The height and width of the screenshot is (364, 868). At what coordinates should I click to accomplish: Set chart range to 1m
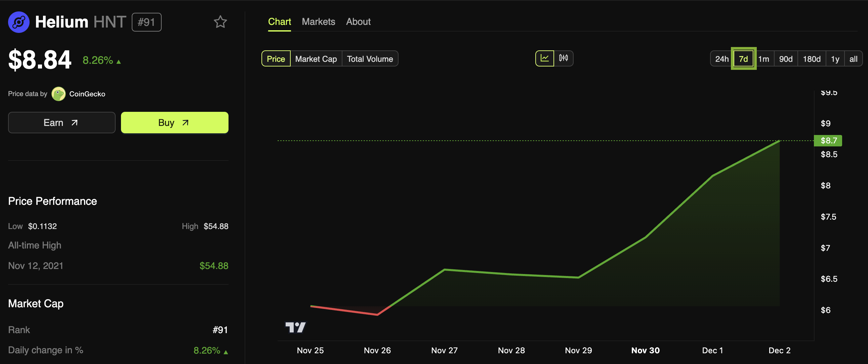click(x=763, y=59)
